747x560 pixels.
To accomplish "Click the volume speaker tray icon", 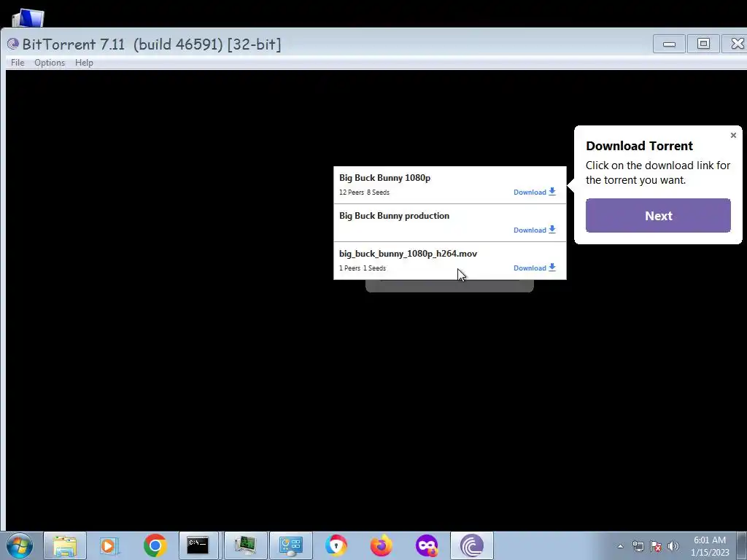I will (673, 546).
